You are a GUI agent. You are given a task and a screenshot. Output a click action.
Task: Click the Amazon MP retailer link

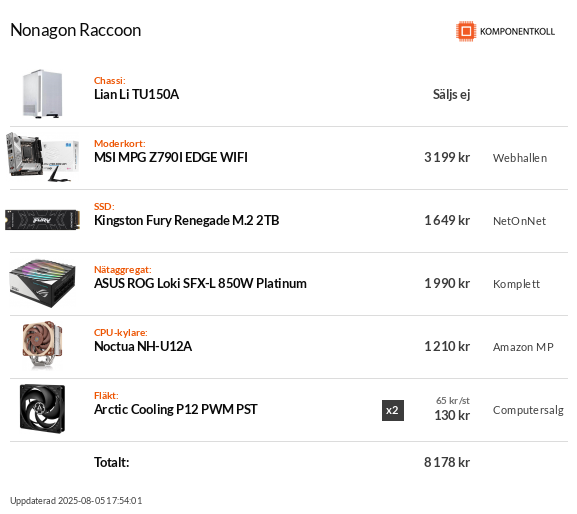click(523, 347)
